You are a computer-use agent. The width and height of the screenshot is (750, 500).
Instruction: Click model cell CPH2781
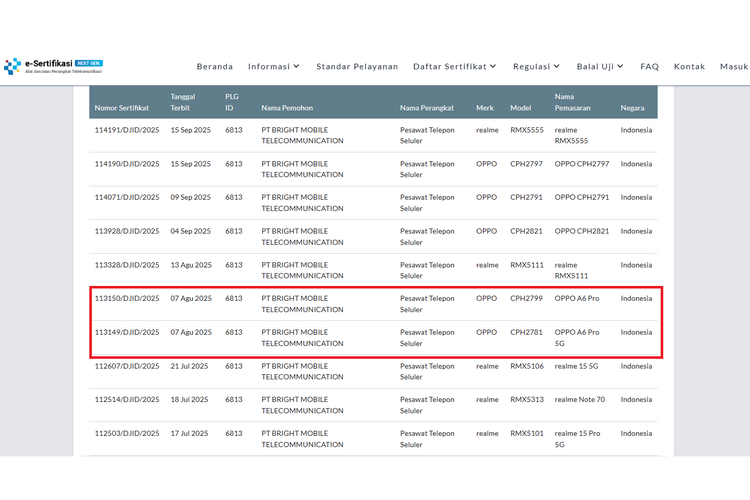pyautogui.click(x=526, y=332)
